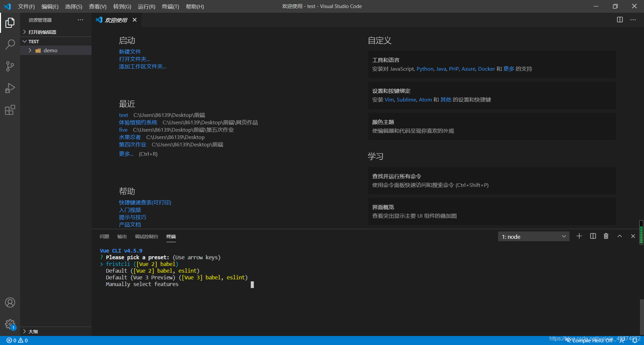Open the 界面概览 card

[x=492, y=211]
